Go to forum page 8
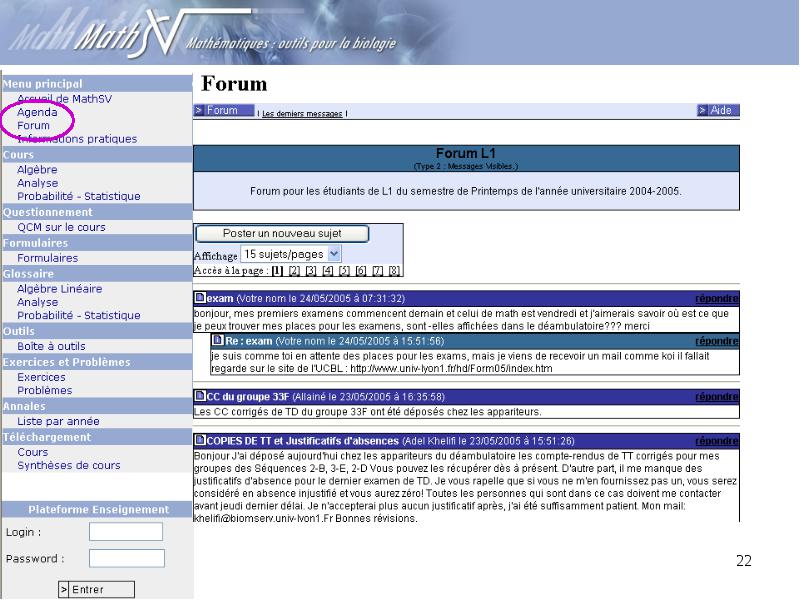This screenshot has height=600, width=800. point(394,270)
